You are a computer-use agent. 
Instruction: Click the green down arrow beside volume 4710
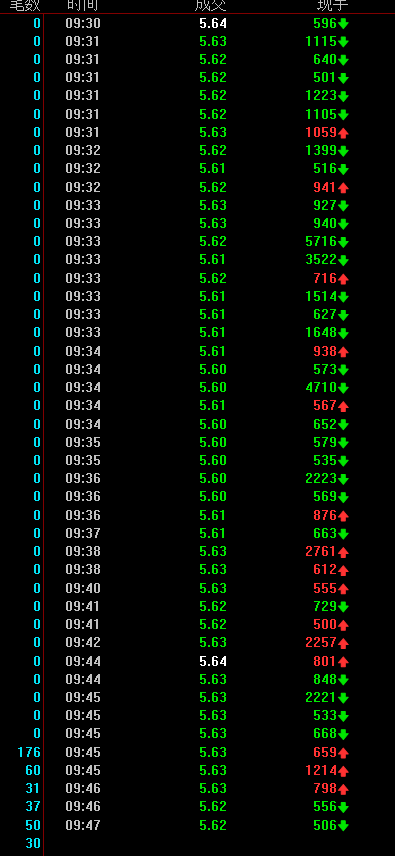pos(343,388)
